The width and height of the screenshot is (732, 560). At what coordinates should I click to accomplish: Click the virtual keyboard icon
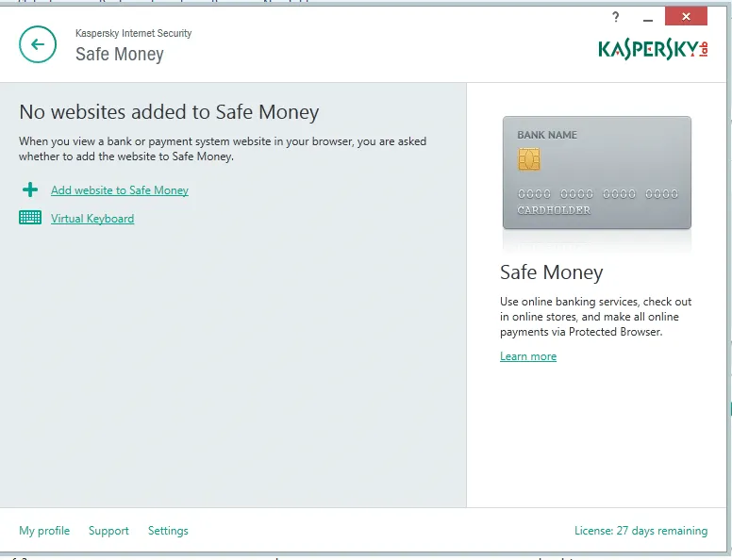[30, 218]
